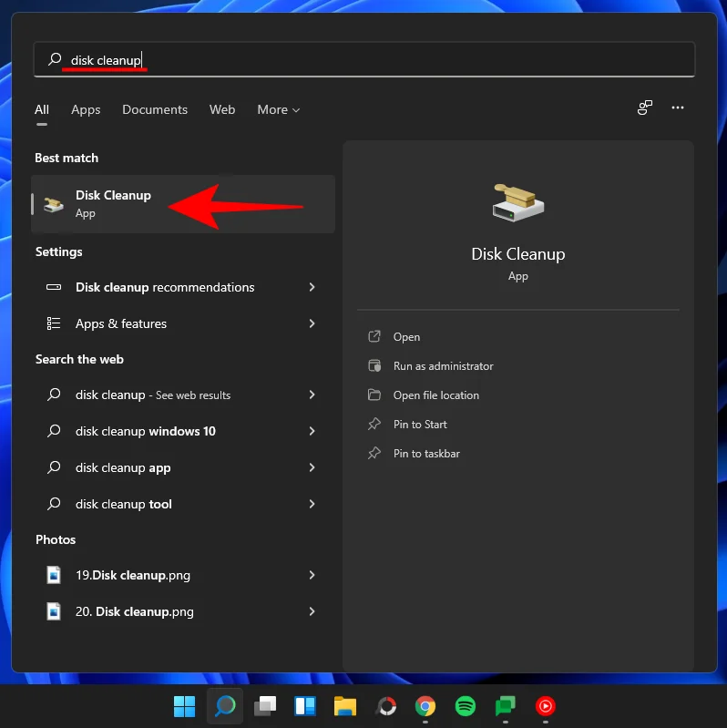Click the image file icon for 20. Disk cleanup.png
The image size is (727, 728).
point(54,611)
